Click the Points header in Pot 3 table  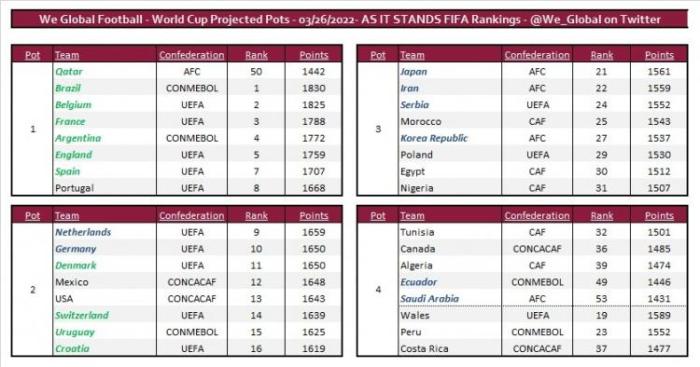[x=659, y=55]
